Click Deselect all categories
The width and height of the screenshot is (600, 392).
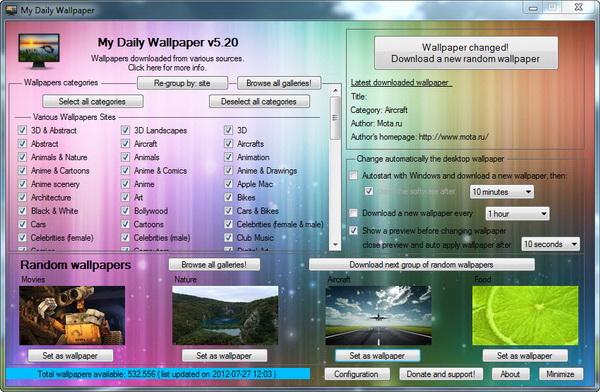coord(259,101)
